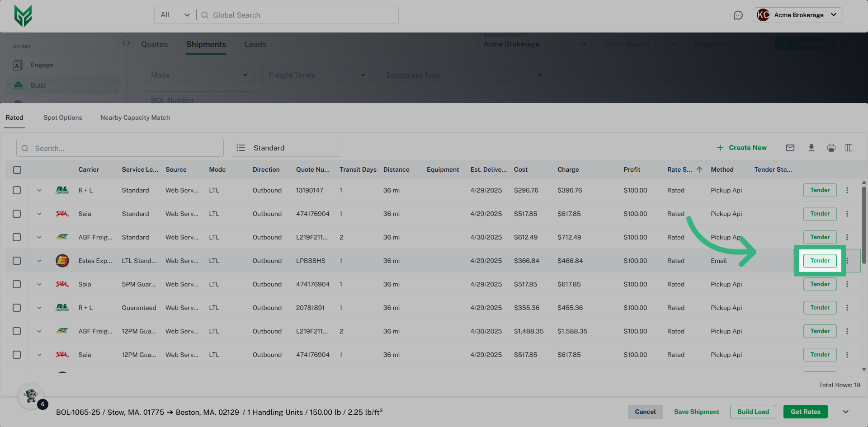The height and width of the screenshot is (427, 868).
Task: Tender the Estes Express quote
Action: (x=820, y=261)
